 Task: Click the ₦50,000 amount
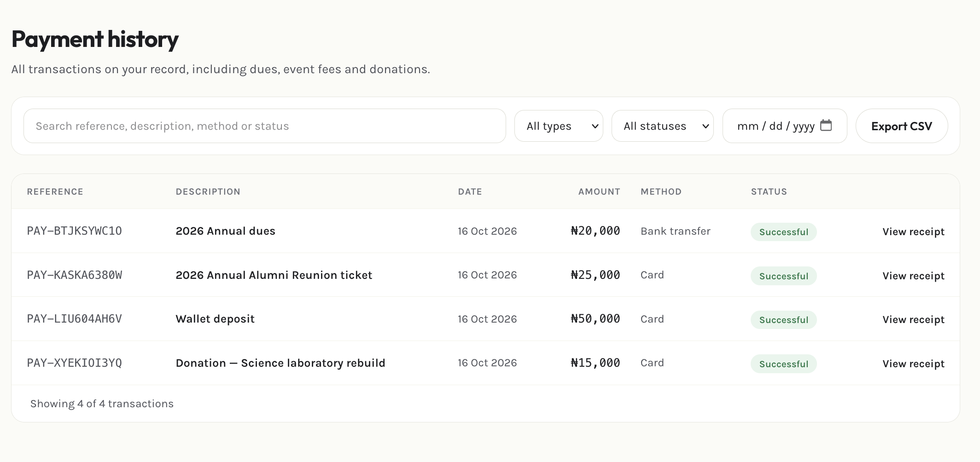[595, 319]
